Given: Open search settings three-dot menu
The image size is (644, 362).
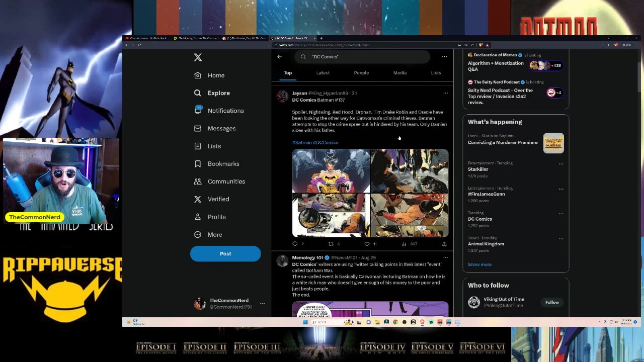Looking at the screenshot, I should click(x=444, y=57).
